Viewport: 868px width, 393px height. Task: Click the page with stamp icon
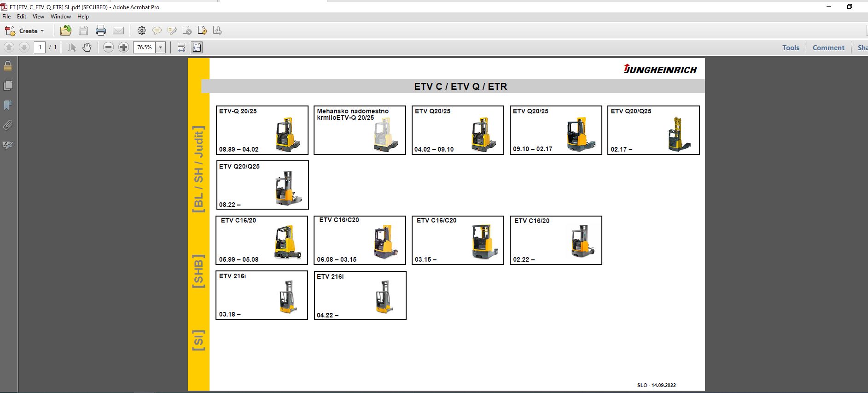pos(217,31)
